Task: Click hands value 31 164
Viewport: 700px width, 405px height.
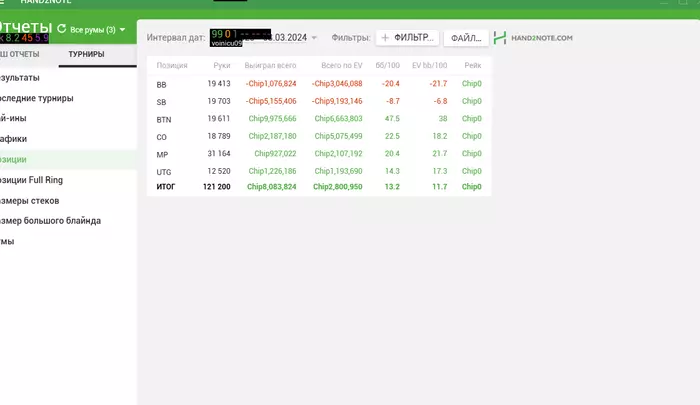Action: [219, 154]
